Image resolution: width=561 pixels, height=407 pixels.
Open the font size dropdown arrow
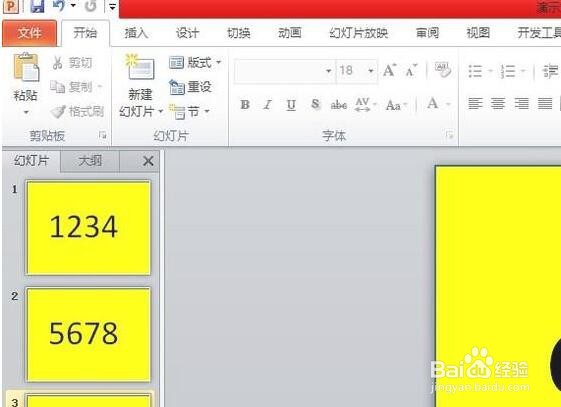point(371,71)
